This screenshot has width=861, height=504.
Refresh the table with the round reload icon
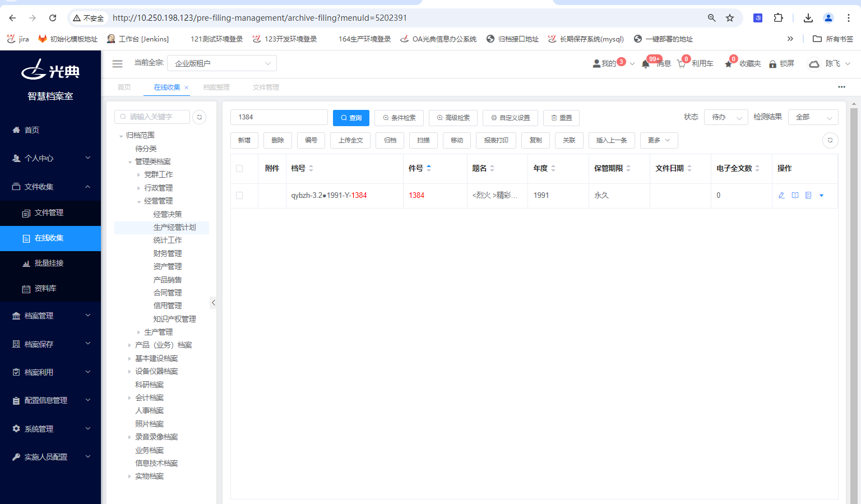(x=830, y=140)
